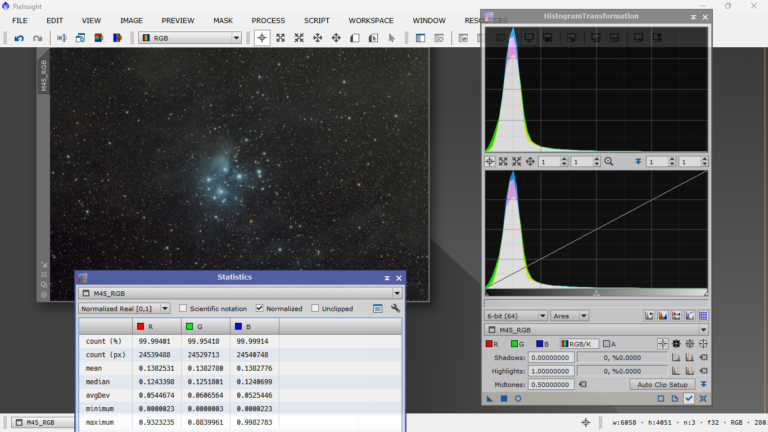This screenshot has width=768, height=432.
Task: Click the M45_RGB window button on bottom bar
Action: pyautogui.click(x=41, y=422)
